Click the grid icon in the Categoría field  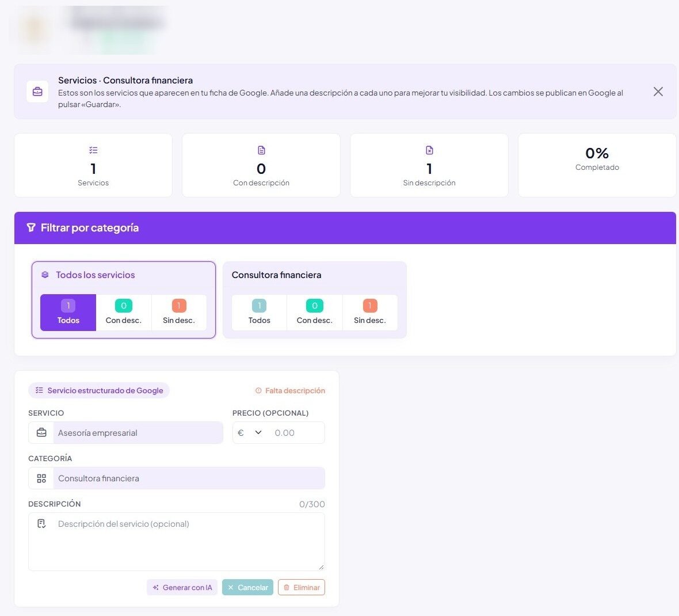point(41,478)
